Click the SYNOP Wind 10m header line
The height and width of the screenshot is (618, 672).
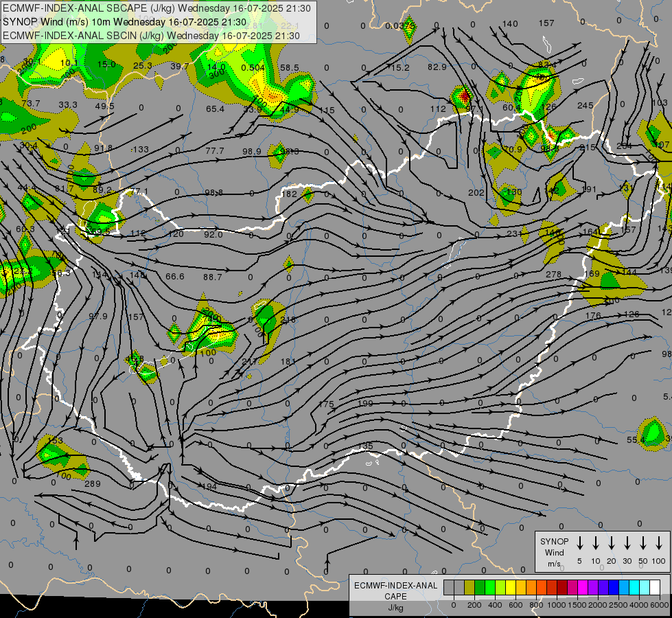tap(124, 22)
